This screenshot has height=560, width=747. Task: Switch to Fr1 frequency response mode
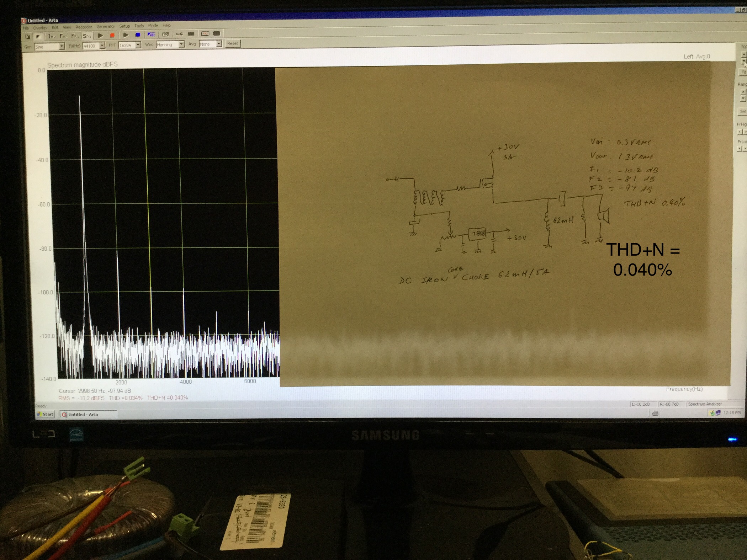tap(75, 36)
